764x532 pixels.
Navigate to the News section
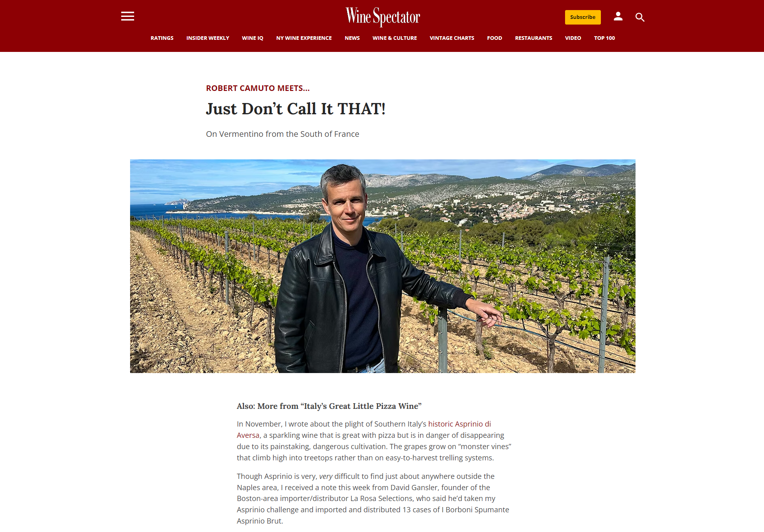tap(352, 38)
